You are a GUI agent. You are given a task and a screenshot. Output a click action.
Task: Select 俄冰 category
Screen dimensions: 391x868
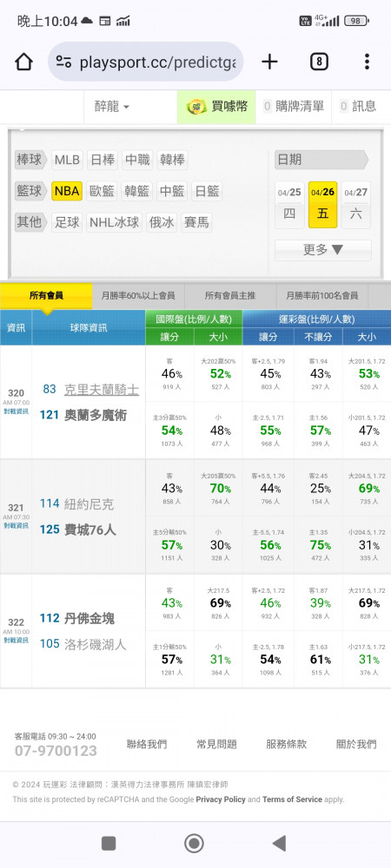pos(162,222)
